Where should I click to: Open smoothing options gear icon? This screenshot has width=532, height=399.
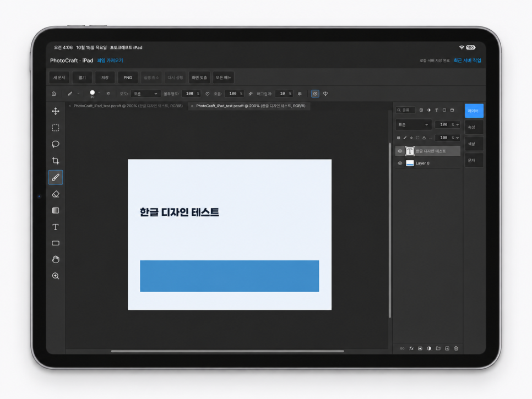(x=300, y=94)
